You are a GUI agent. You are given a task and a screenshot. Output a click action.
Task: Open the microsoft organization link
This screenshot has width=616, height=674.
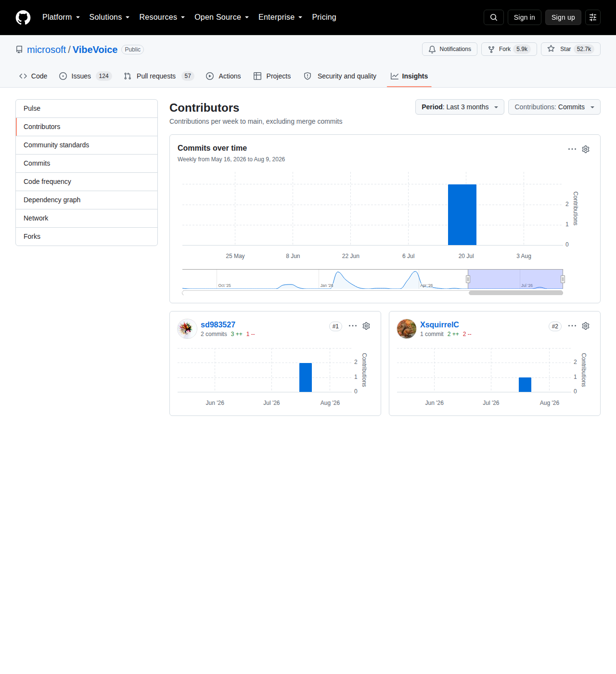[x=46, y=50]
